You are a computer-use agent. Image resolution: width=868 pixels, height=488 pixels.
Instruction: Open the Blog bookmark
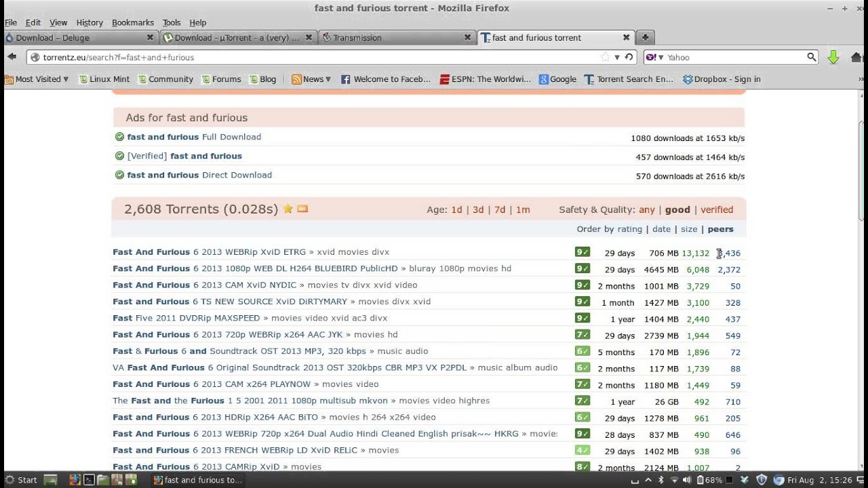point(262,79)
